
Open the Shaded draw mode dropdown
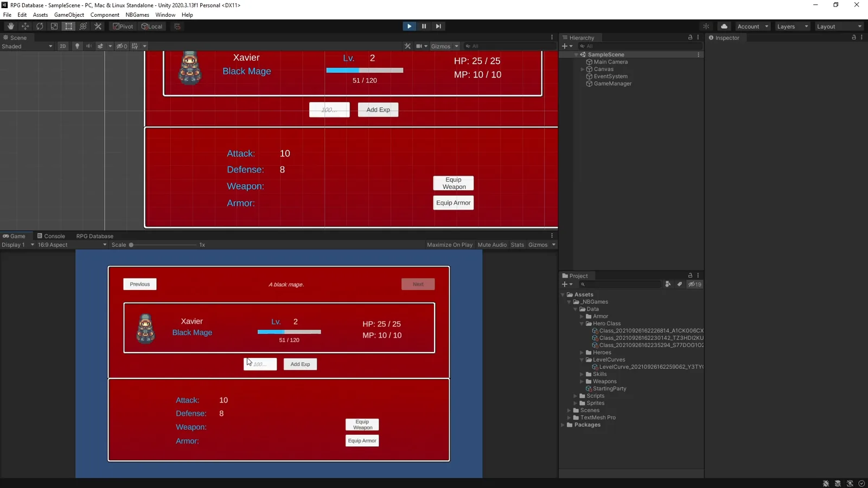[x=27, y=46]
